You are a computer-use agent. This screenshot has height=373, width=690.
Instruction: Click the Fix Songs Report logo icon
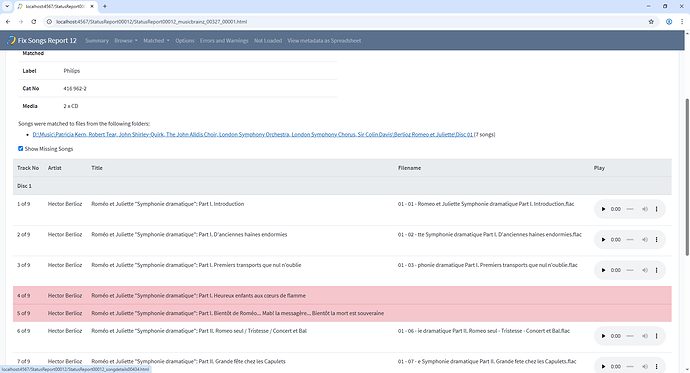click(11, 40)
